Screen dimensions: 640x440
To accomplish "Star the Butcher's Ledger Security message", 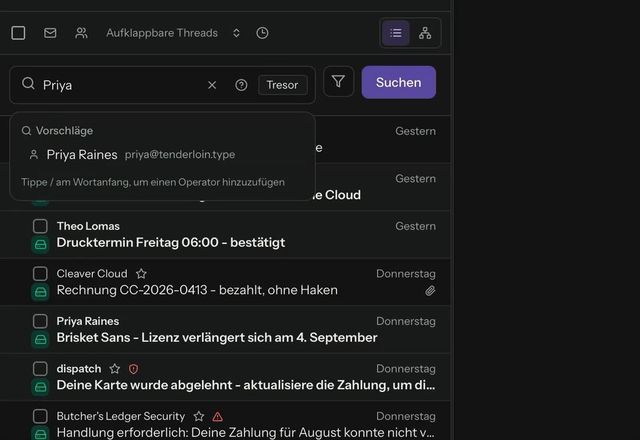I will (199, 416).
